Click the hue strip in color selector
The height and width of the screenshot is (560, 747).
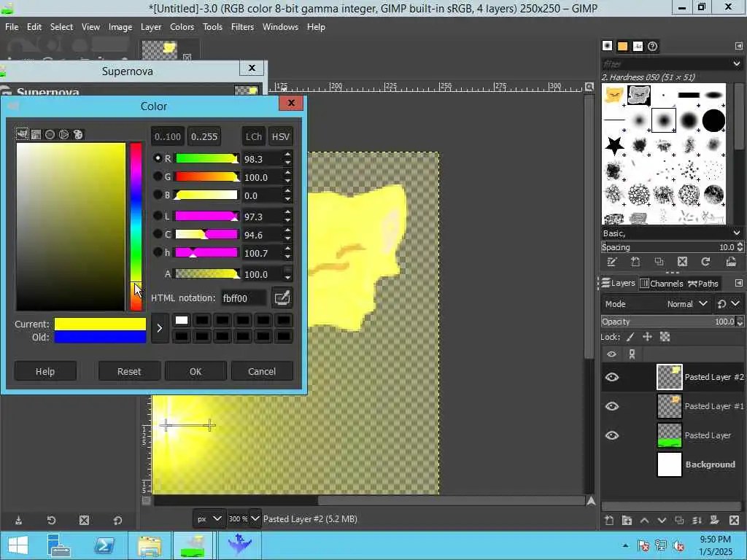pyautogui.click(x=136, y=227)
